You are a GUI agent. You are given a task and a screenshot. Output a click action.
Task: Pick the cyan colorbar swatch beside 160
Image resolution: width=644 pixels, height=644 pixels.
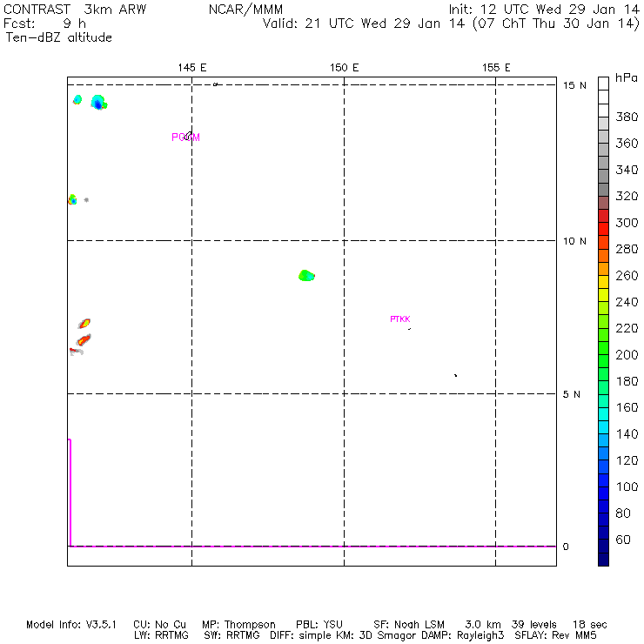pos(603,414)
